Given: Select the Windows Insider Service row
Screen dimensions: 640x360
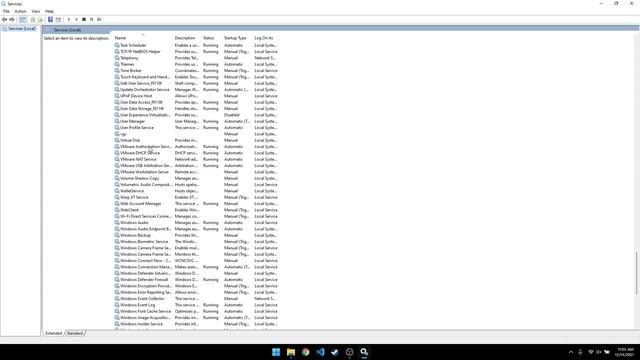Looking at the screenshot, I should 196,324.
